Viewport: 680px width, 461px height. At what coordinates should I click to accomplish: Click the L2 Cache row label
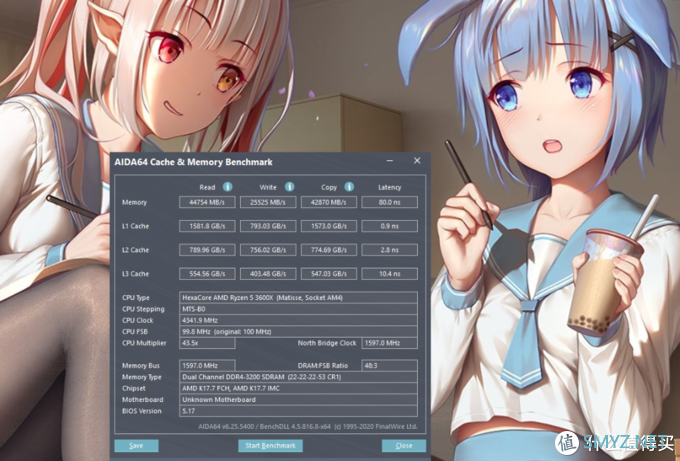135,250
